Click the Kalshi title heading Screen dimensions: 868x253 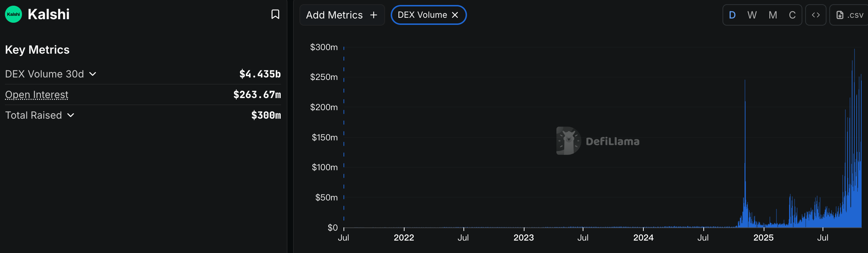tap(49, 14)
